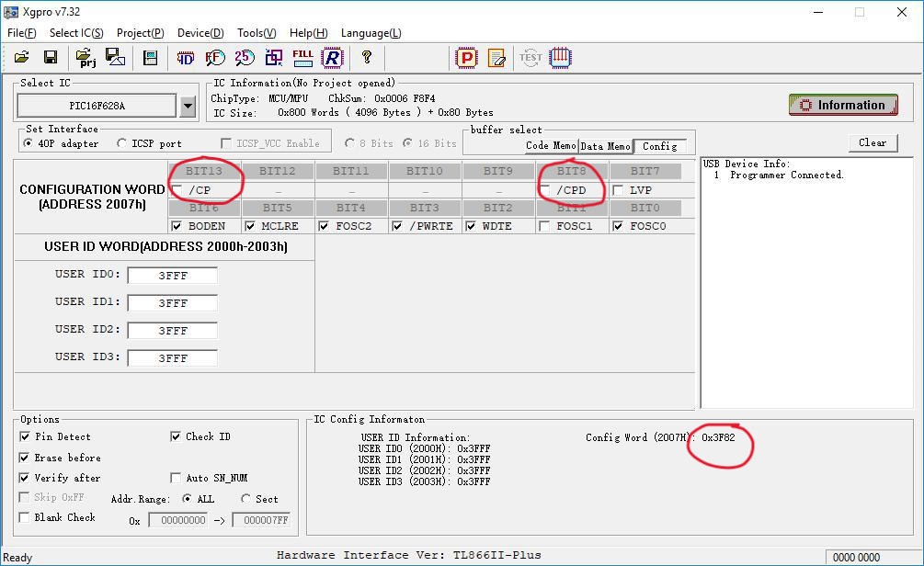This screenshot has height=566, width=924.
Task: Toggle the Blank Check option
Action: point(24,517)
